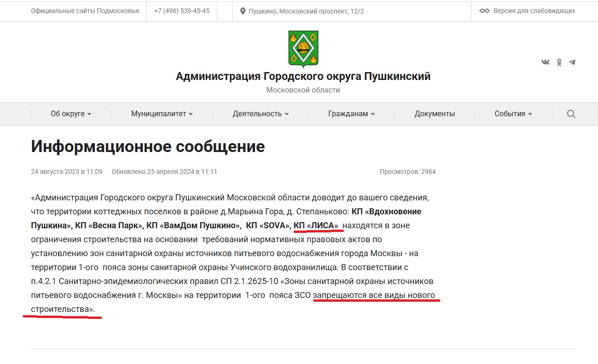Expand the «Муниципалитет» menu
The width and height of the screenshot is (598, 364).
pyautogui.click(x=162, y=114)
